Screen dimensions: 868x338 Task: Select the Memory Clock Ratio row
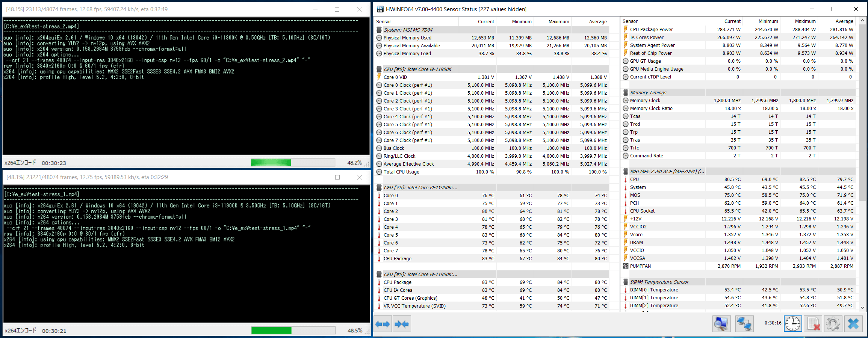[738, 108]
